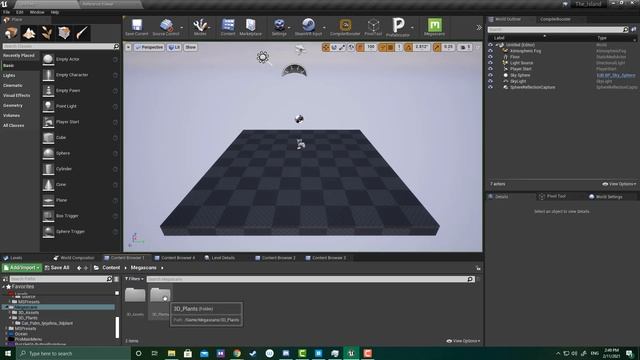Open the Filters dropdown in Content Browser
The image size is (640, 360).
(x=134, y=279)
